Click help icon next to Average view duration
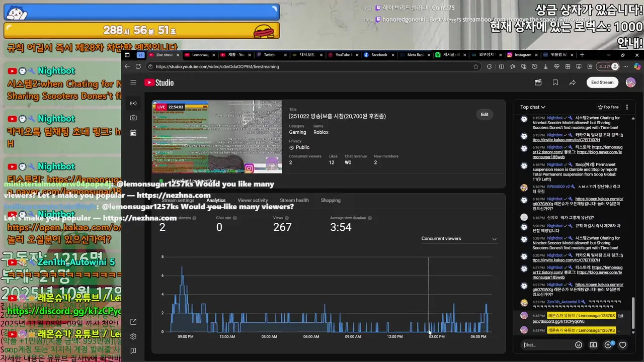Screen dimensions: 644x362 370,218
